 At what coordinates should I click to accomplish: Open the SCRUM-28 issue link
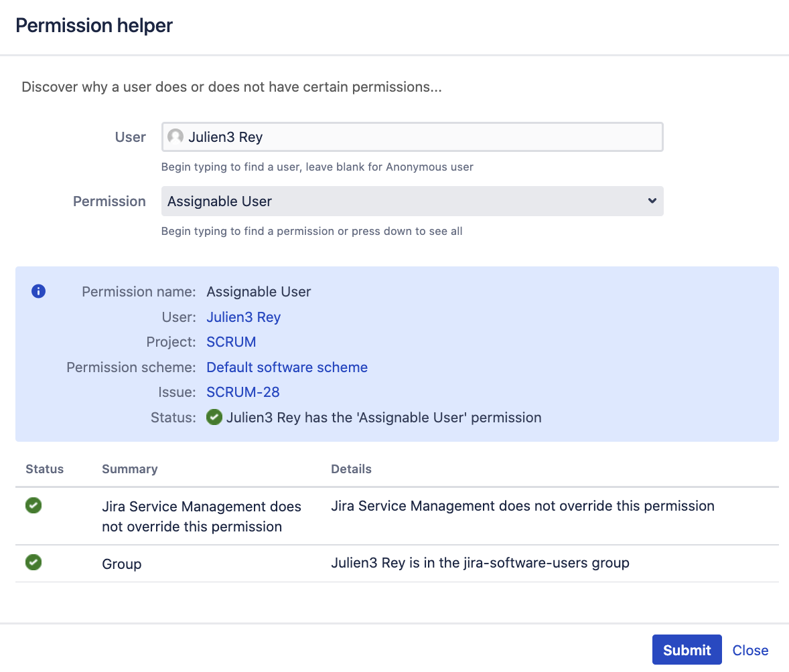(x=242, y=392)
